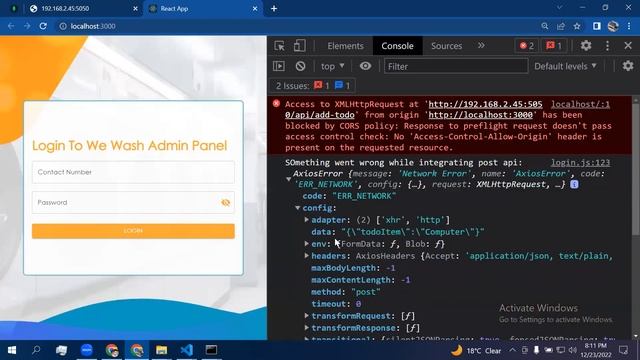Click the 1 issue badge in DevTools toolbar
Image resolution: width=640 pixels, height=360 pixels.
554,46
